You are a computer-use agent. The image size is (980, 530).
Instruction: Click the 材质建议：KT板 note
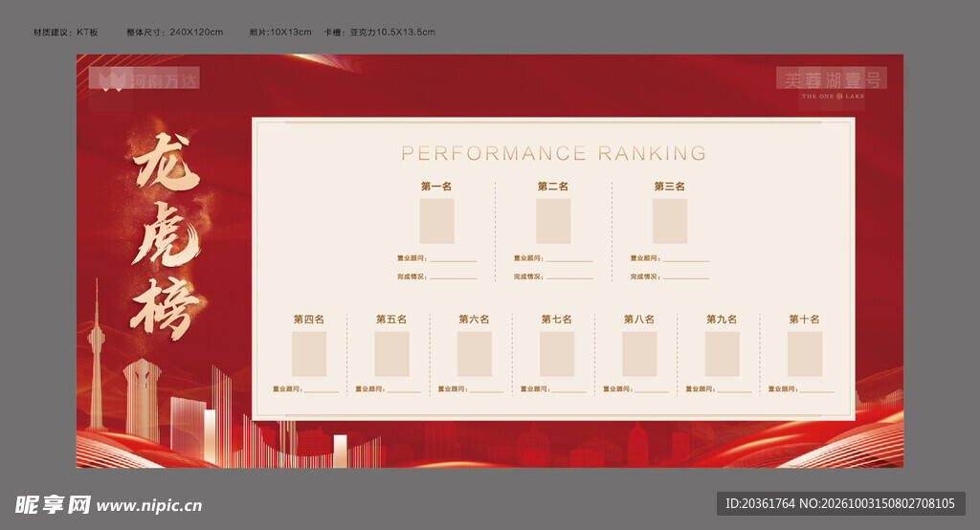[66, 32]
